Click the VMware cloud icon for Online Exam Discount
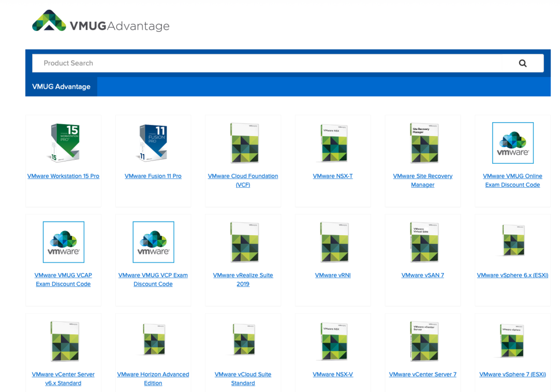This screenshot has height=392, width=560. [512, 143]
